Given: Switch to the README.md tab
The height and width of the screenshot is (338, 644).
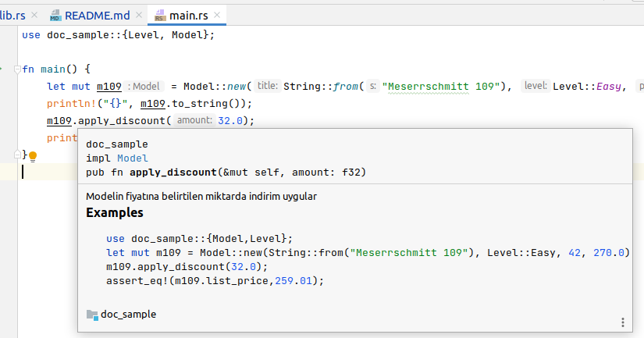Looking at the screenshot, I should [97, 15].
